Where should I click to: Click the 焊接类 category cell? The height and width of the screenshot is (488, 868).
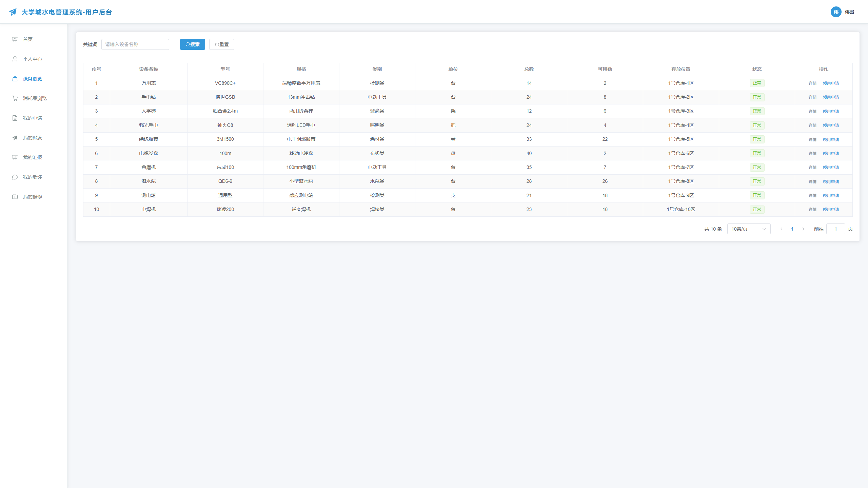(x=377, y=209)
